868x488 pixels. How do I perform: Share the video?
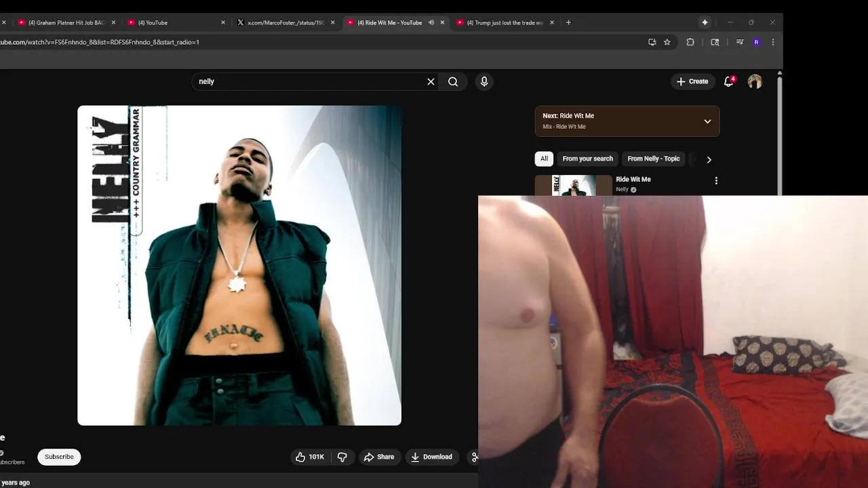[378, 457]
